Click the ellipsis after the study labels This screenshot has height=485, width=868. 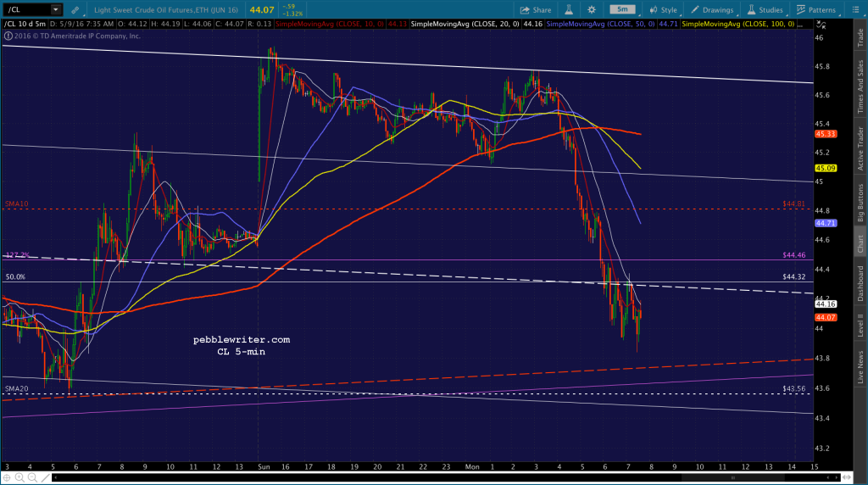tap(800, 25)
